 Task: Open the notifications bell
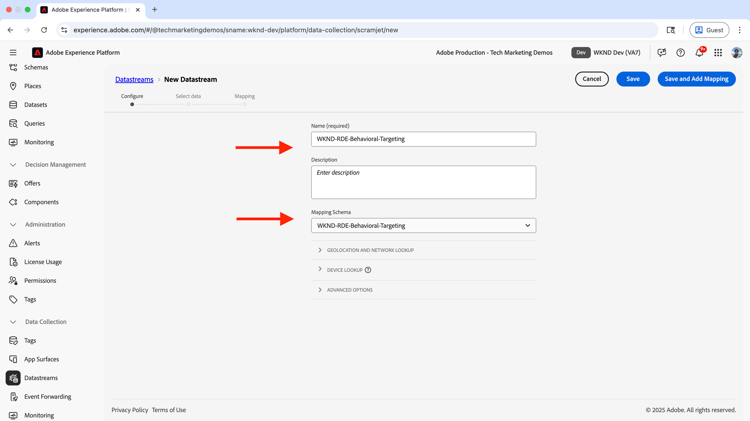pos(699,53)
